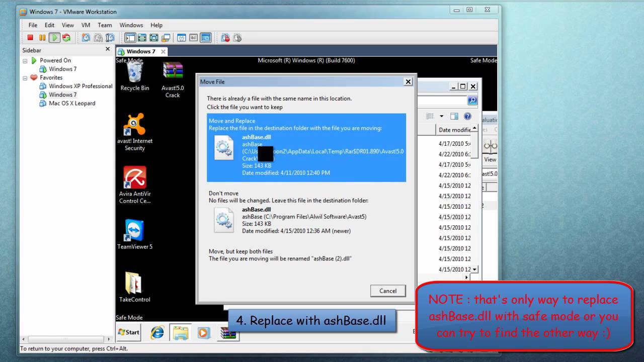This screenshot has height=362, width=644.
Task: Click the replay session toolbar icon
Action: pyautogui.click(x=237, y=38)
